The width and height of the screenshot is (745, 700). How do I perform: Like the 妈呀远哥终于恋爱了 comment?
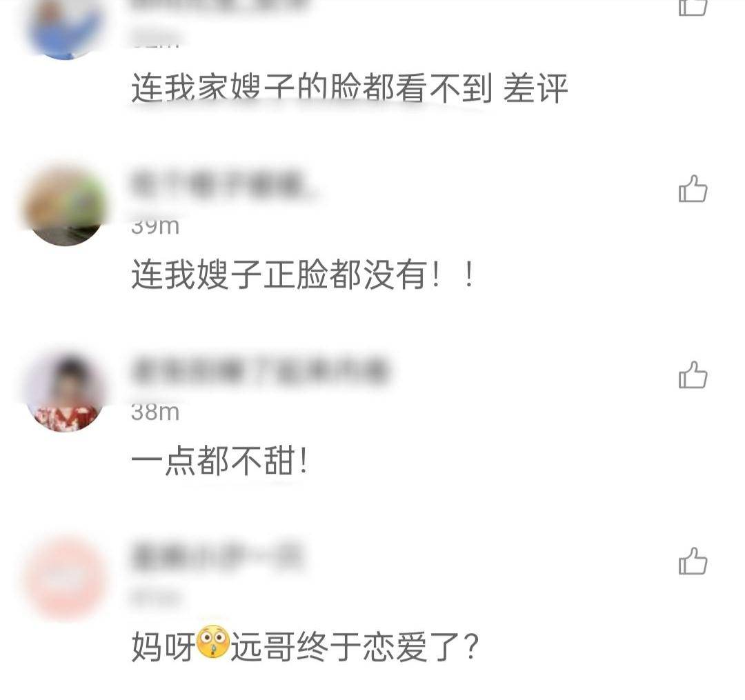click(693, 561)
